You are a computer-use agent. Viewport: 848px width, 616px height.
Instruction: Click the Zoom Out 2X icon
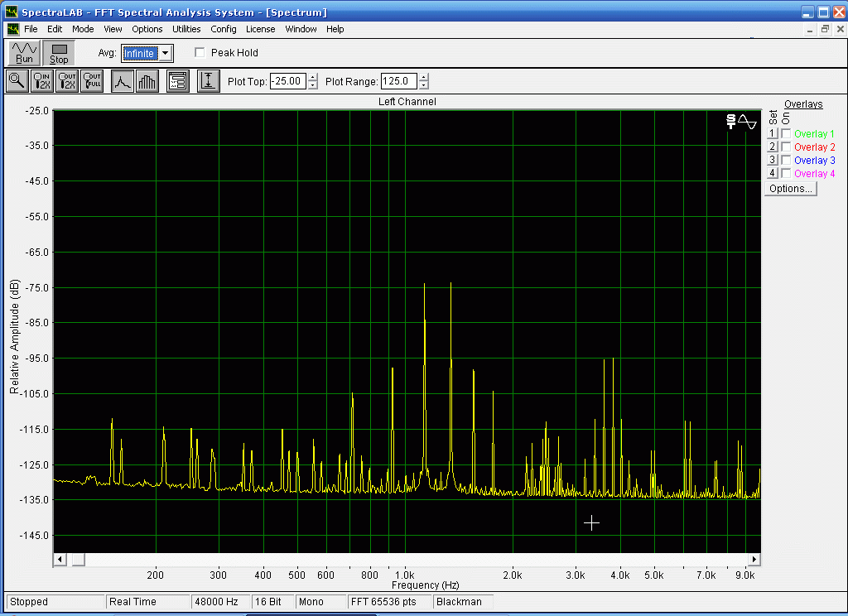tap(67, 81)
